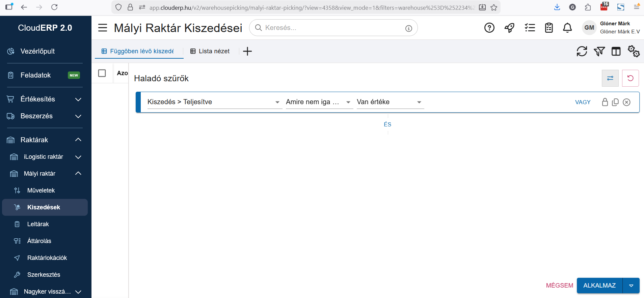
Task: Open the Van értéke value dropdown
Action: point(390,102)
